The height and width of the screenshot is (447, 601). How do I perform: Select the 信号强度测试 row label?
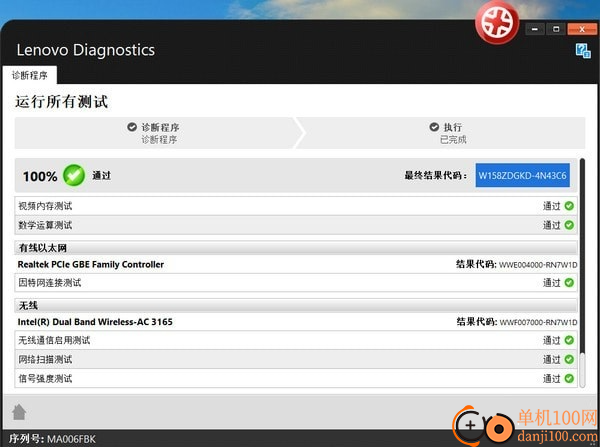pos(45,378)
